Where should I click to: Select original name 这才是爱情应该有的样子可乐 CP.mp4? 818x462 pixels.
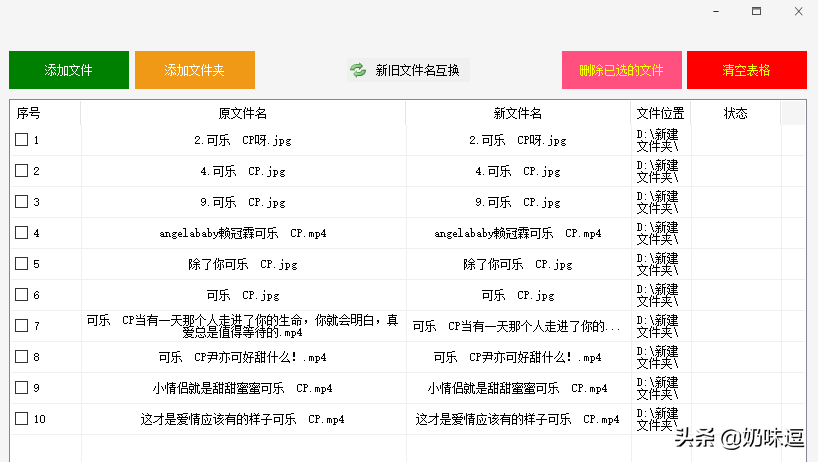[x=243, y=419]
